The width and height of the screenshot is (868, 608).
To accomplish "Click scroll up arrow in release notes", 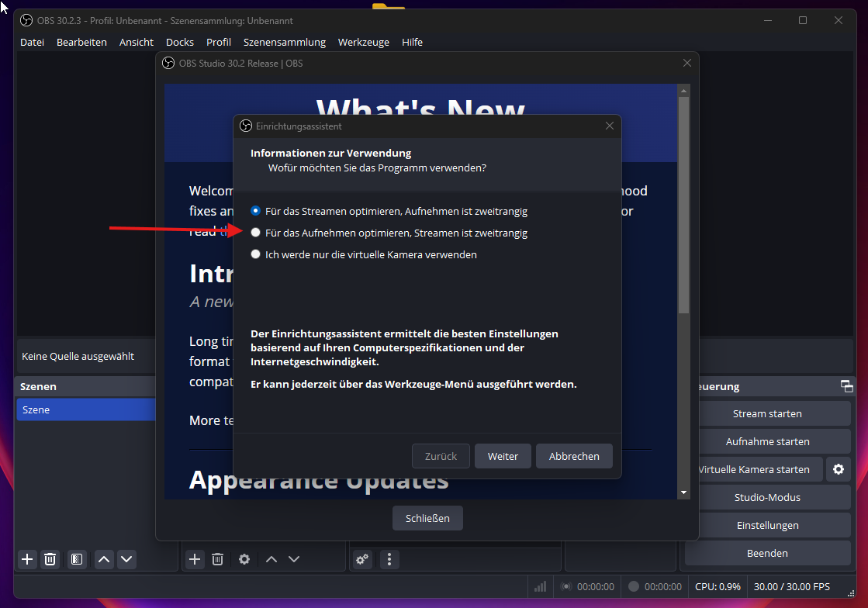I will point(683,90).
